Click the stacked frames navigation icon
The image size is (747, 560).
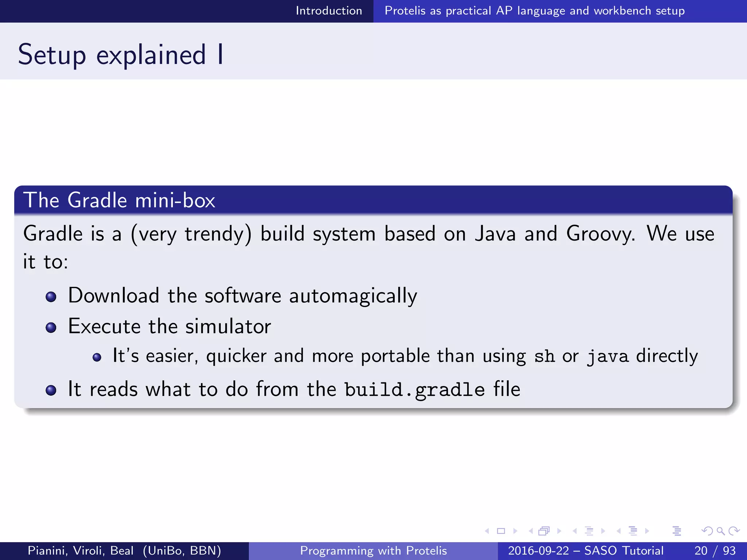[x=544, y=531]
